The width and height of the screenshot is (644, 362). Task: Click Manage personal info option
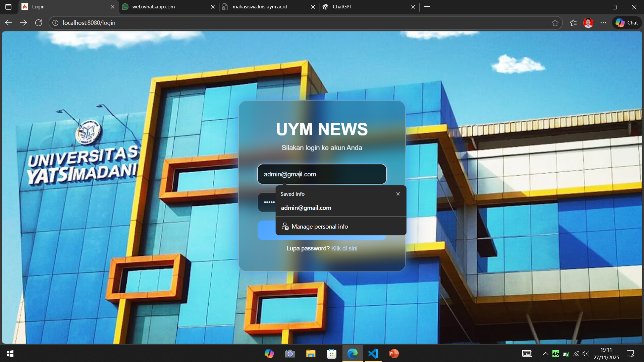pyautogui.click(x=320, y=227)
